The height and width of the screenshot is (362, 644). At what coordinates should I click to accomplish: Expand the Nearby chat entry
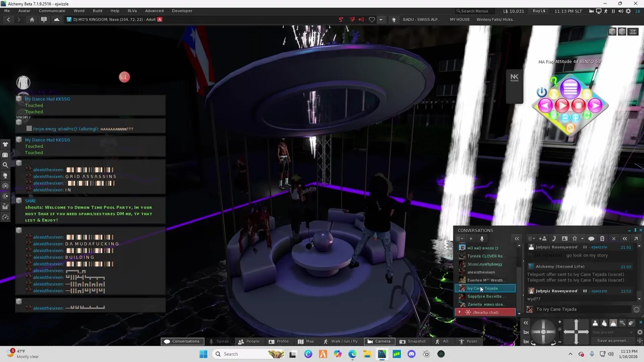[x=459, y=312]
